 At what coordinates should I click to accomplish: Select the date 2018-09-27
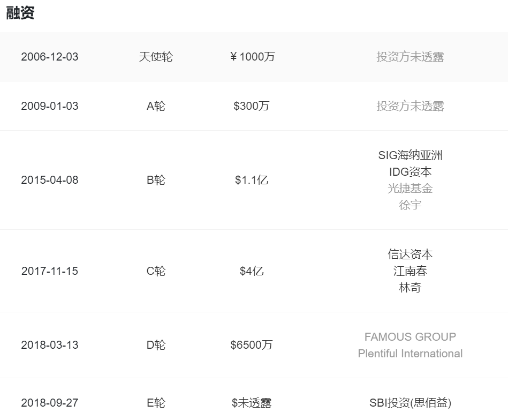click(50, 403)
